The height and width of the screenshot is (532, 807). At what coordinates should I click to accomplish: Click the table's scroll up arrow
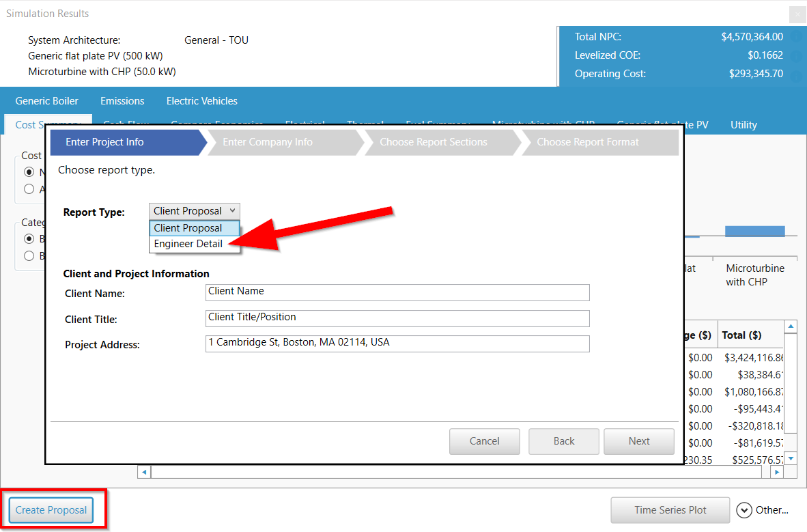tap(790, 328)
